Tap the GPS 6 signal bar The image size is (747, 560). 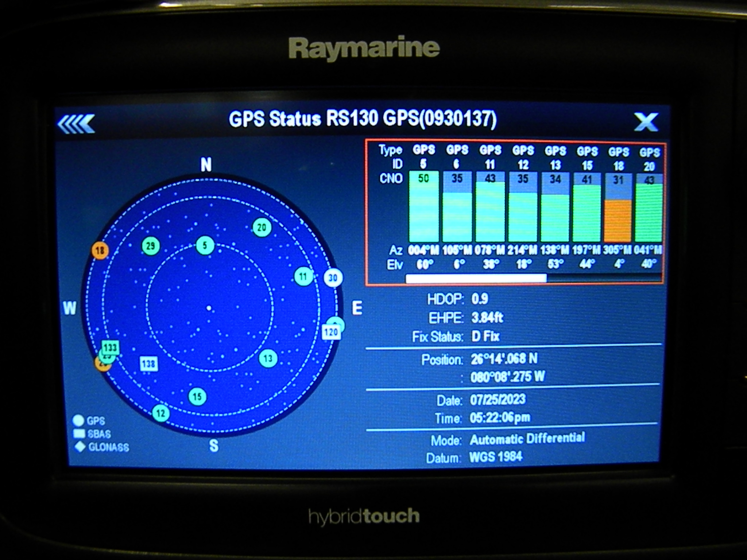457,206
